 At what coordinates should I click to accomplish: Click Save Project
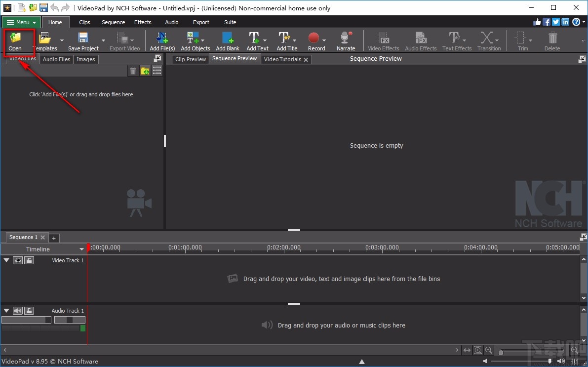pyautogui.click(x=82, y=41)
